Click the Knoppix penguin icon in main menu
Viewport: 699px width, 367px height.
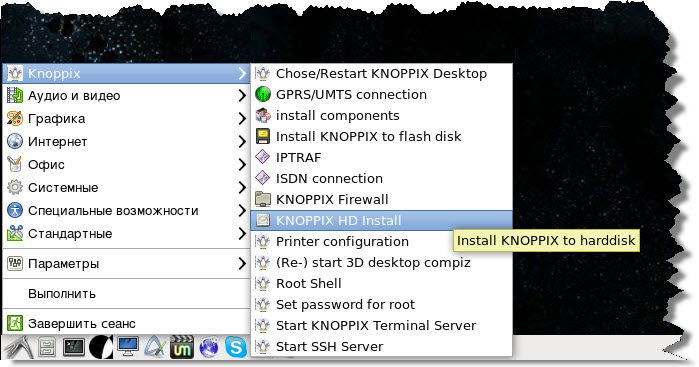point(15,74)
